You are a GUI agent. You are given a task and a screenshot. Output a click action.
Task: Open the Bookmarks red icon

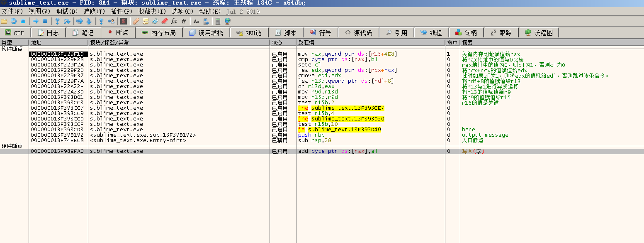click(164, 21)
